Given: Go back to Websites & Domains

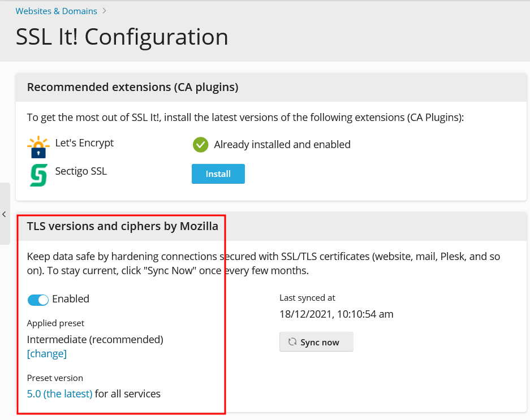Looking at the screenshot, I should pyautogui.click(x=56, y=11).
